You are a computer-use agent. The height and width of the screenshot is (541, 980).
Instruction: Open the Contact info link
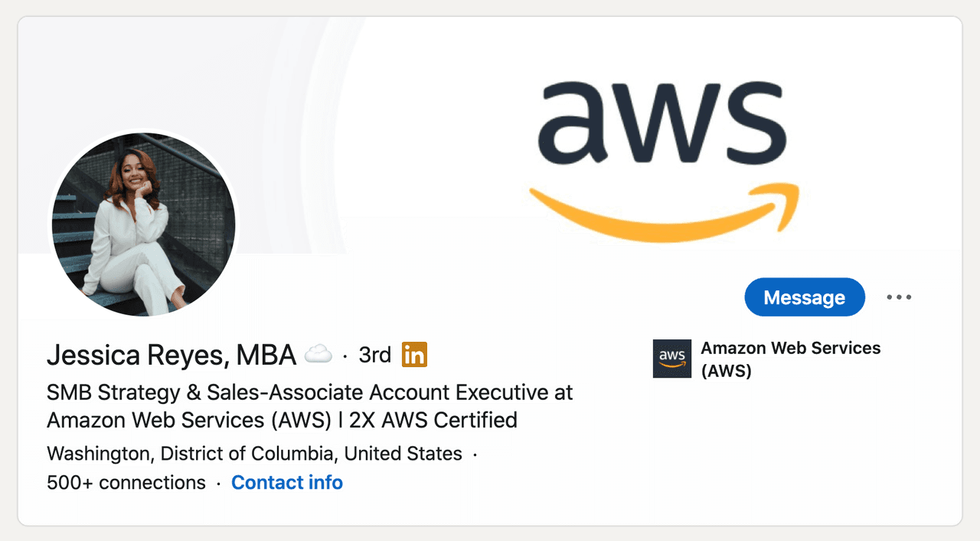(286, 483)
